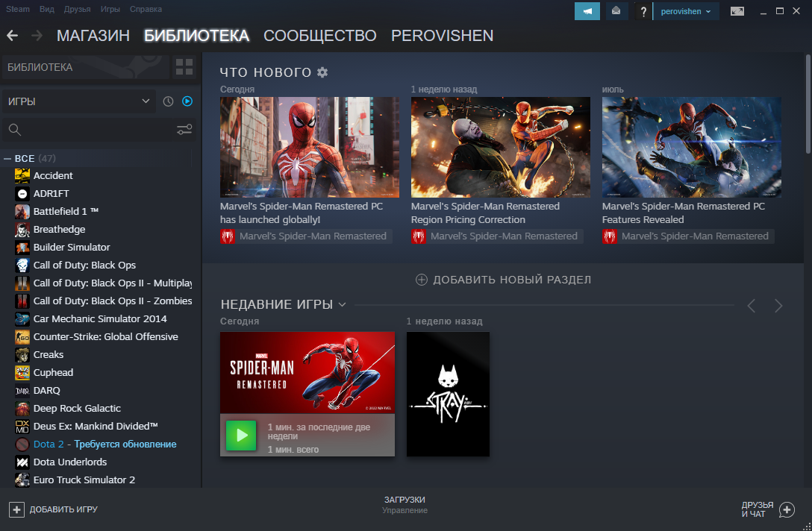Viewport: 812px width, 531px height.
Task: Open the inbox envelope icon
Action: (616, 11)
